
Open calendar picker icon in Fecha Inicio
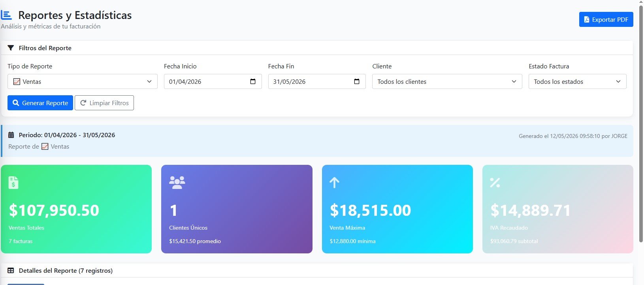[x=253, y=81]
